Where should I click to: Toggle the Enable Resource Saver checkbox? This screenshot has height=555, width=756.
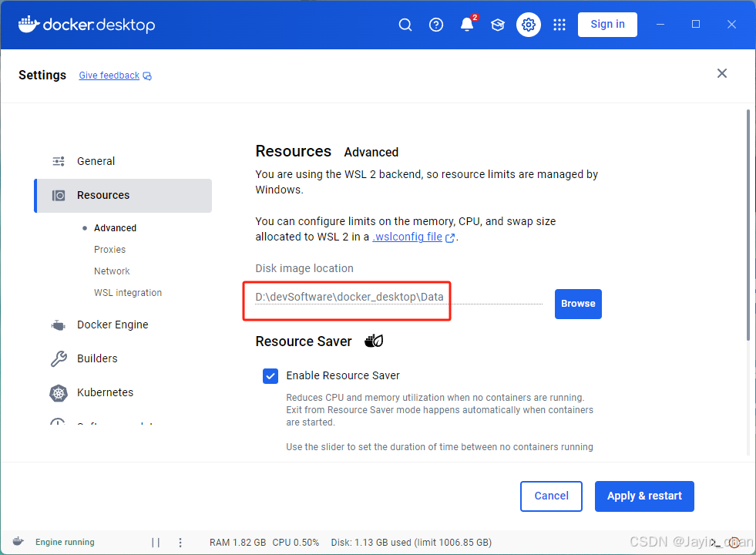[x=270, y=375]
